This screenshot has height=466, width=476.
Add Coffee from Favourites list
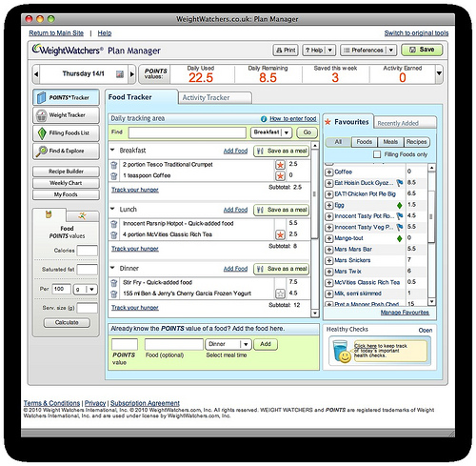(329, 172)
